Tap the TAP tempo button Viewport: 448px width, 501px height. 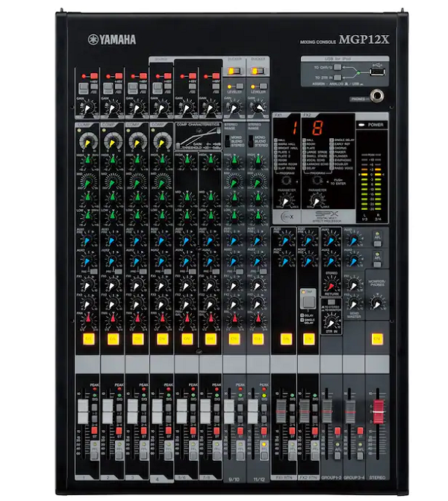(x=308, y=302)
